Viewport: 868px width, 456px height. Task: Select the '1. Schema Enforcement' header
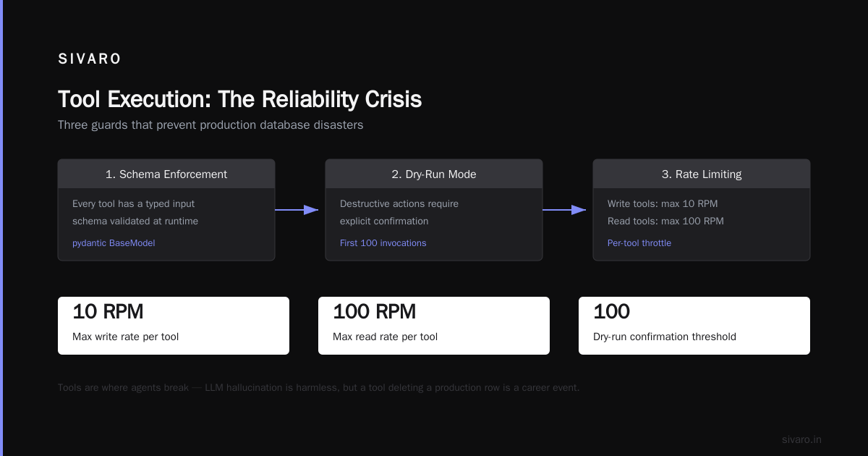(166, 174)
